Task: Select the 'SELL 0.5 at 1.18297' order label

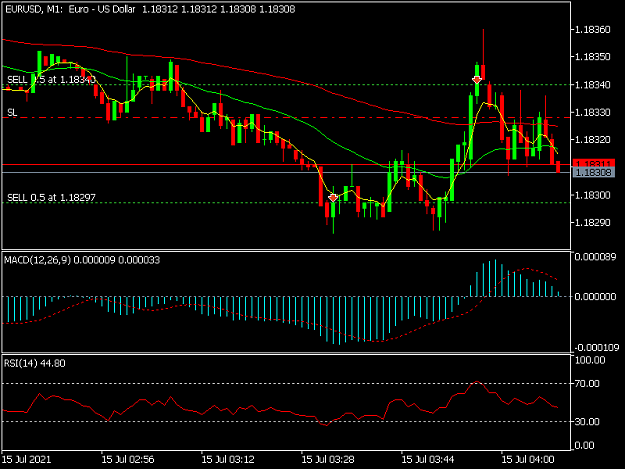Action: point(51,197)
